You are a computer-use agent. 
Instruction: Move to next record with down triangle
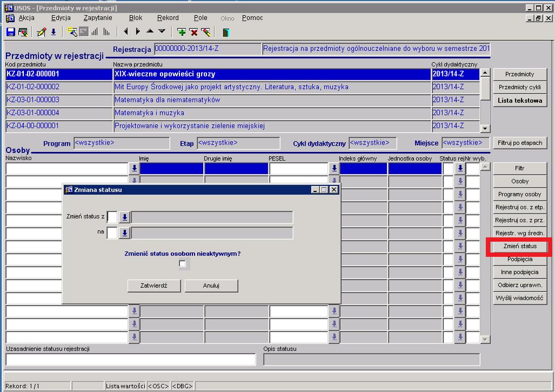[x=162, y=31]
